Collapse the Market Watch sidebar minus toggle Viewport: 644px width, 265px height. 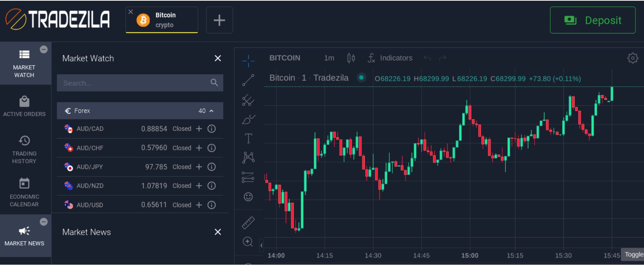(43, 50)
